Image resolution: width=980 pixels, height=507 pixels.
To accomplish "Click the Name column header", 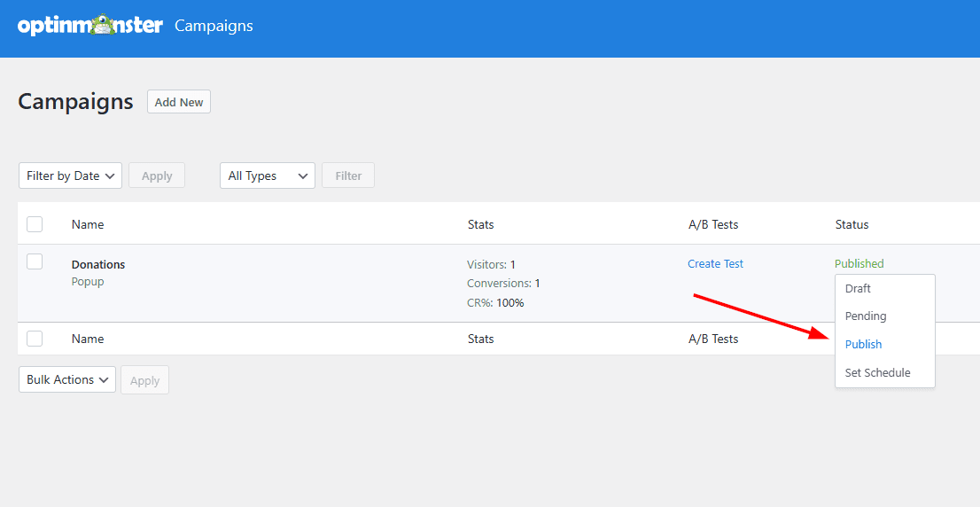I will pos(88,224).
